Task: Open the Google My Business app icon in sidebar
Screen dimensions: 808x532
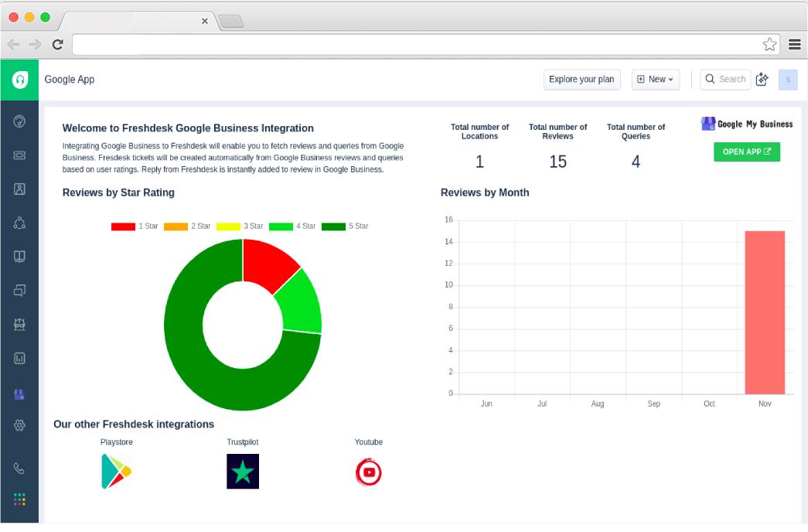Action: tap(19, 395)
